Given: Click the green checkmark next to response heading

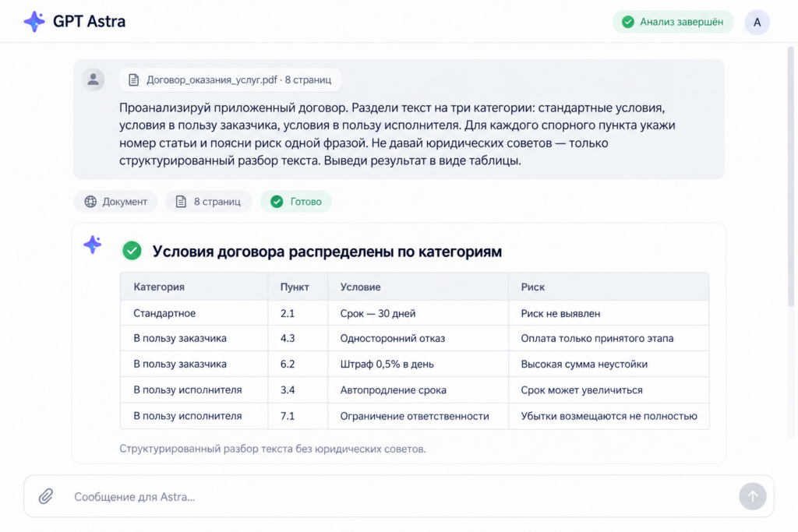Looking at the screenshot, I should [x=132, y=251].
